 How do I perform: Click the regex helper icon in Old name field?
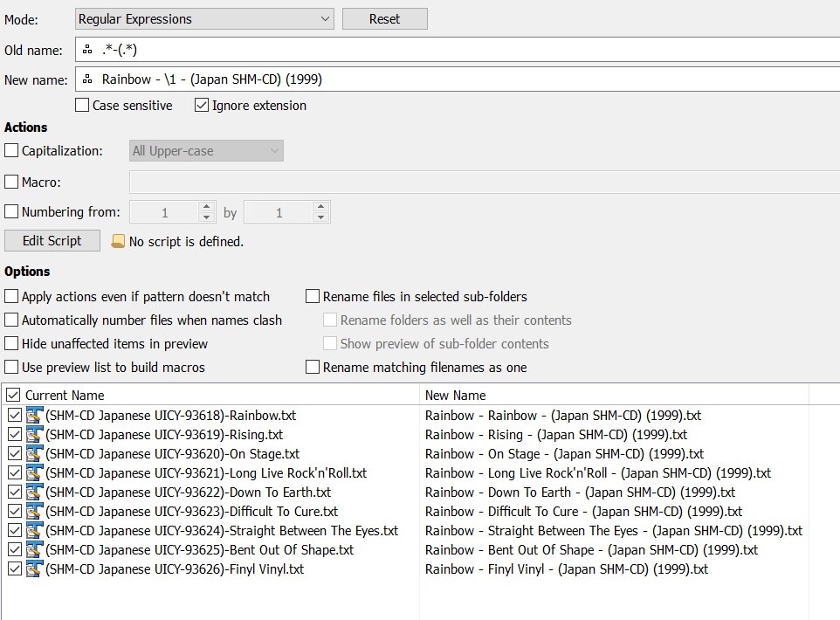[x=87, y=50]
